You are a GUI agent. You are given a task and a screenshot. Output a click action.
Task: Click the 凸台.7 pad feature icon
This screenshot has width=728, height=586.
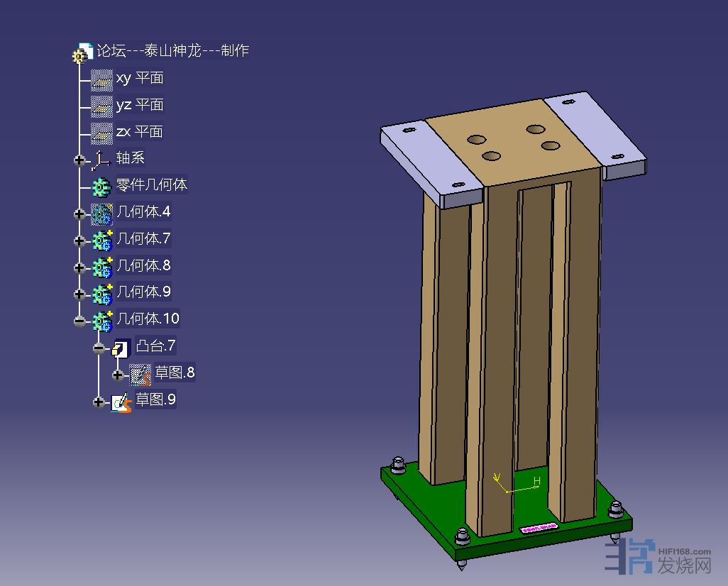pyautogui.click(x=121, y=348)
